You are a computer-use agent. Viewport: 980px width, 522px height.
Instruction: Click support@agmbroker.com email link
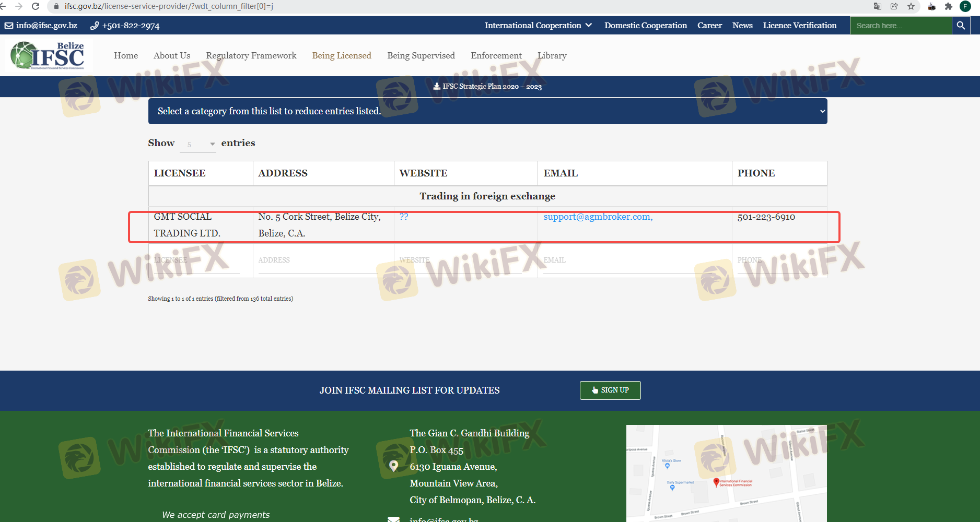[598, 217]
